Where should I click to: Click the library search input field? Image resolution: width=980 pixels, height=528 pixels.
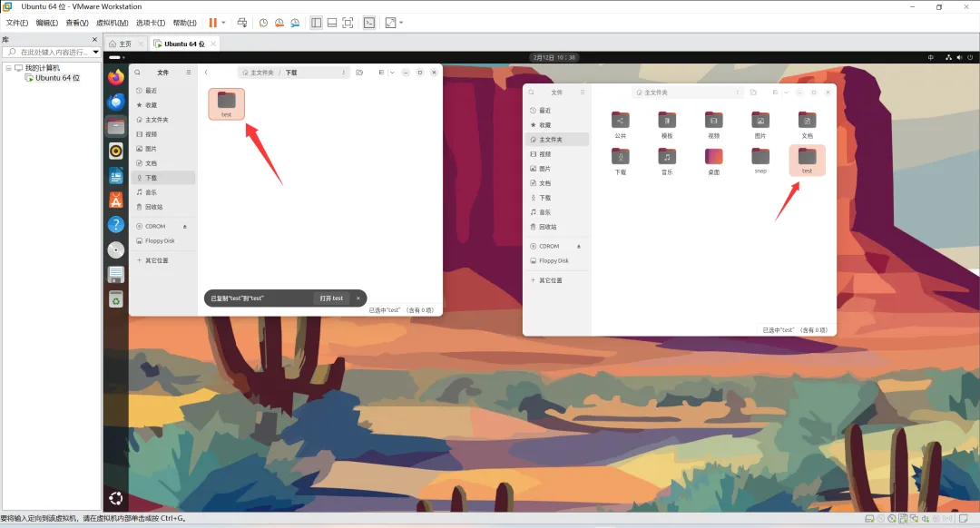pyautogui.click(x=51, y=52)
